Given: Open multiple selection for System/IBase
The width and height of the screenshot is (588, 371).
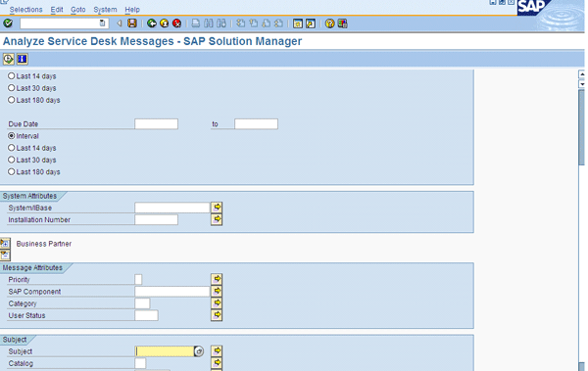Looking at the screenshot, I should point(217,208).
